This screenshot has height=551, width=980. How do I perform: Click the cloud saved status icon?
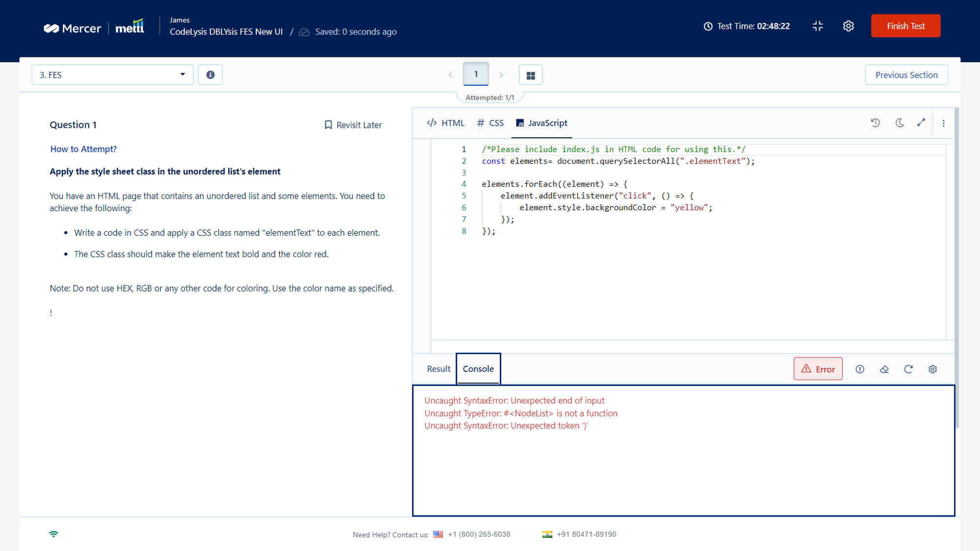click(304, 32)
